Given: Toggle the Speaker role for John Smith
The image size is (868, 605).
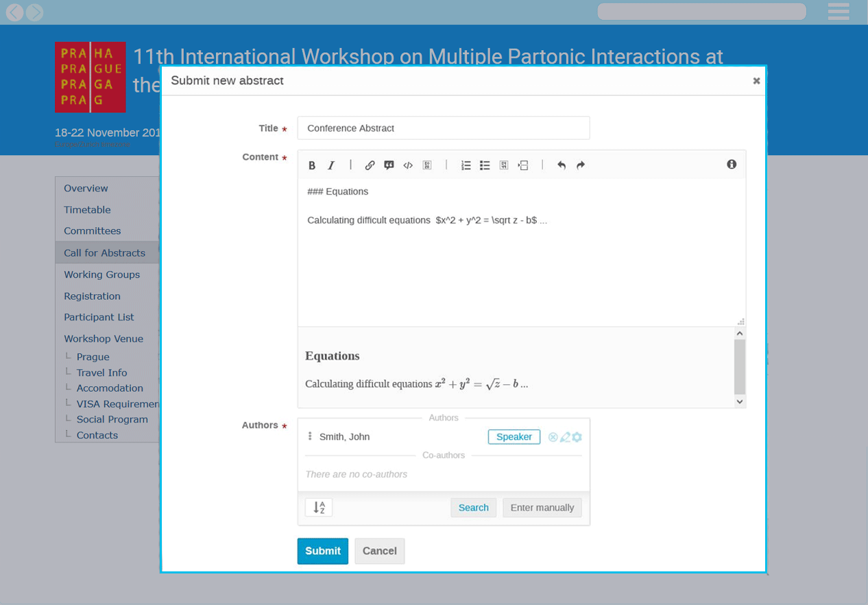Looking at the screenshot, I should (514, 437).
